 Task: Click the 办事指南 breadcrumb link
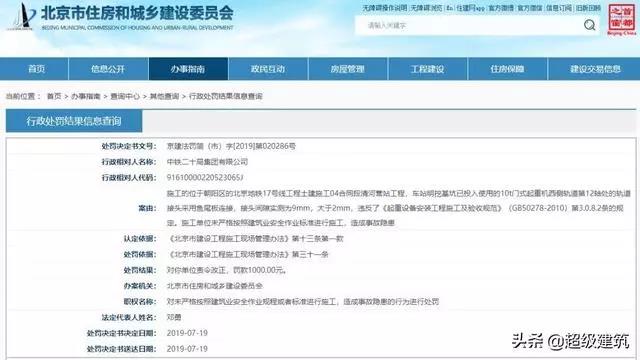pos(86,96)
